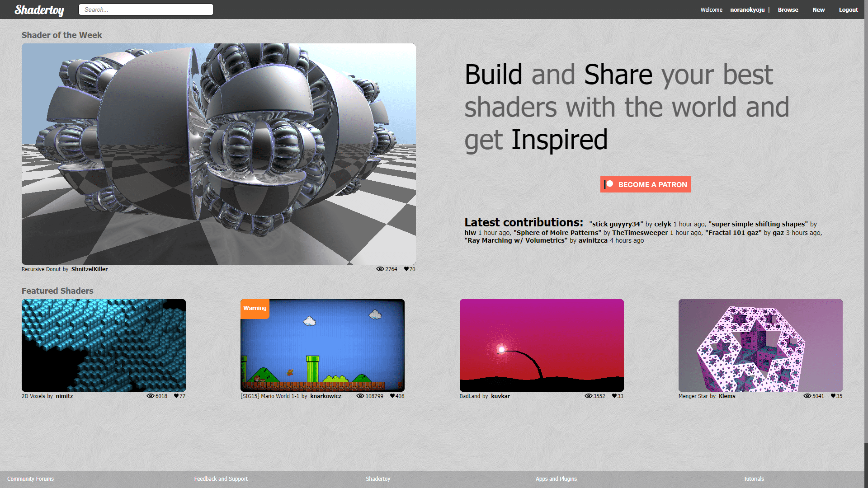Click the Community Forums link

[30, 479]
